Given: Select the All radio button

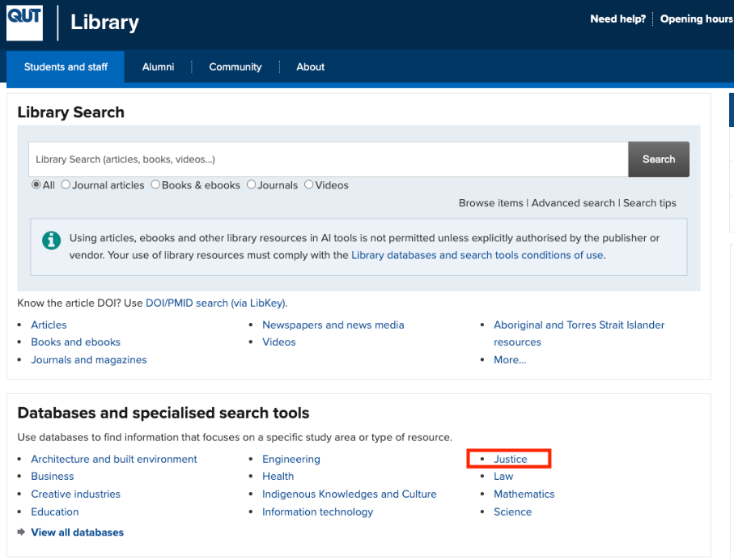Looking at the screenshot, I should (x=36, y=185).
